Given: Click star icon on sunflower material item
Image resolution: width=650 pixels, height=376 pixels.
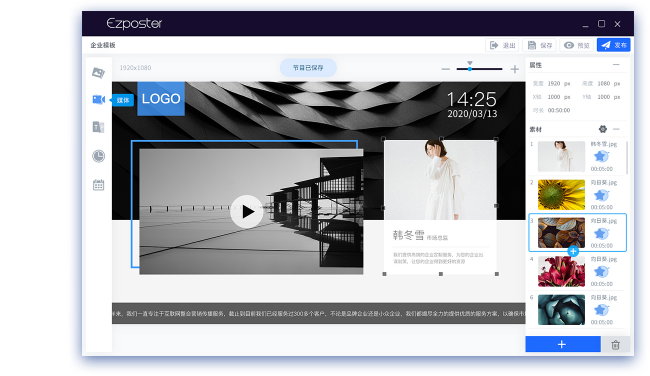Looking at the screenshot, I should pyautogui.click(x=601, y=195).
